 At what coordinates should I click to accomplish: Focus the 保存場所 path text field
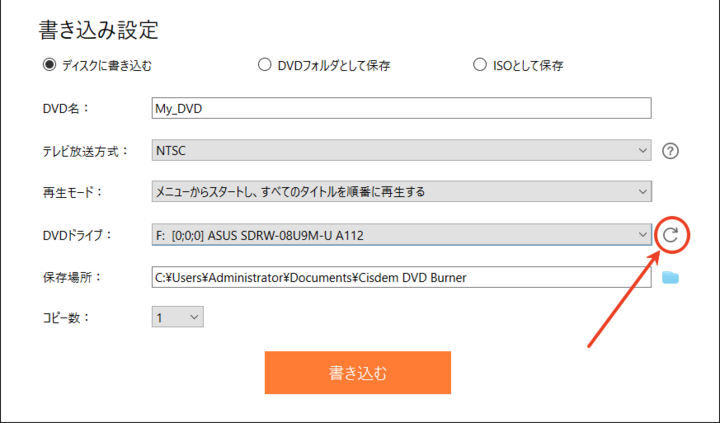[400, 277]
